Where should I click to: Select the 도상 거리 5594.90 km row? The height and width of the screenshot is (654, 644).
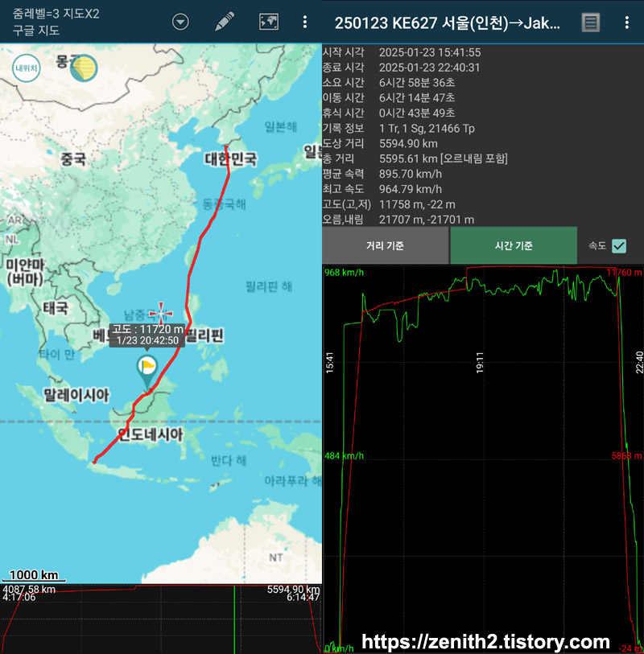tap(483, 143)
